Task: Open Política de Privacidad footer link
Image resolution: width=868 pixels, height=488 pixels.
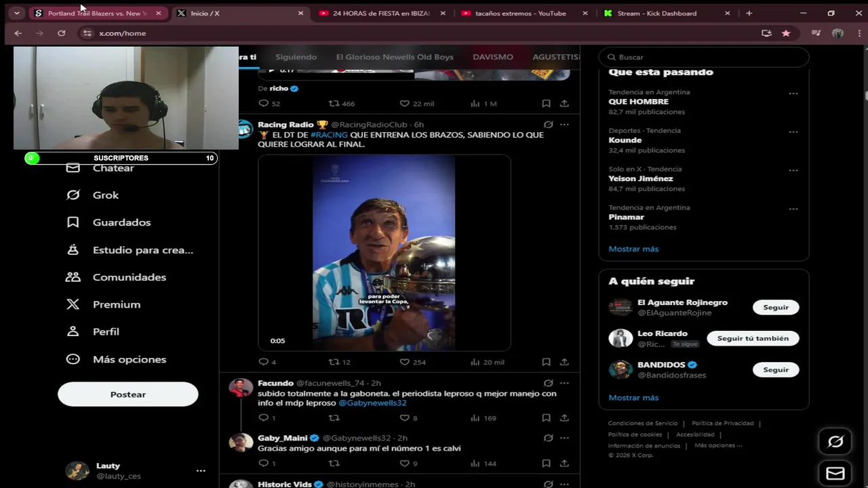Action: point(722,423)
